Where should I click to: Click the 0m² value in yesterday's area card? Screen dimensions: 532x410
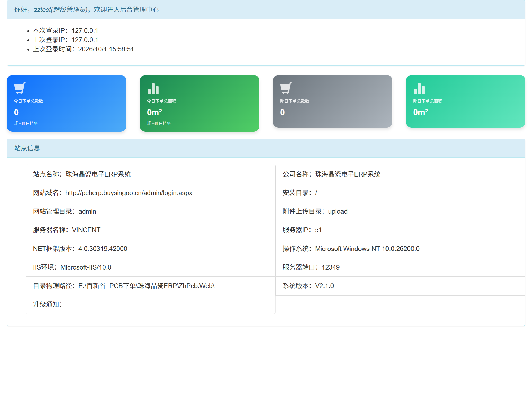click(x=420, y=112)
